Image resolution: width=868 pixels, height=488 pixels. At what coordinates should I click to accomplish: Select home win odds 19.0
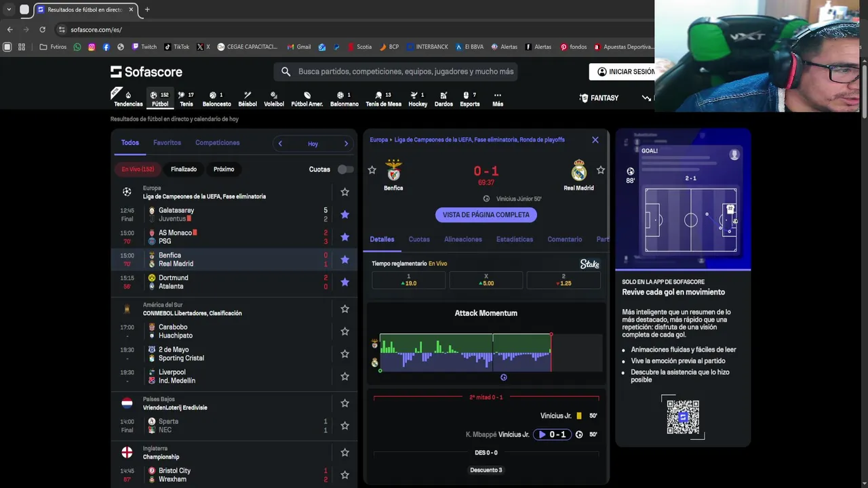tap(408, 281)
